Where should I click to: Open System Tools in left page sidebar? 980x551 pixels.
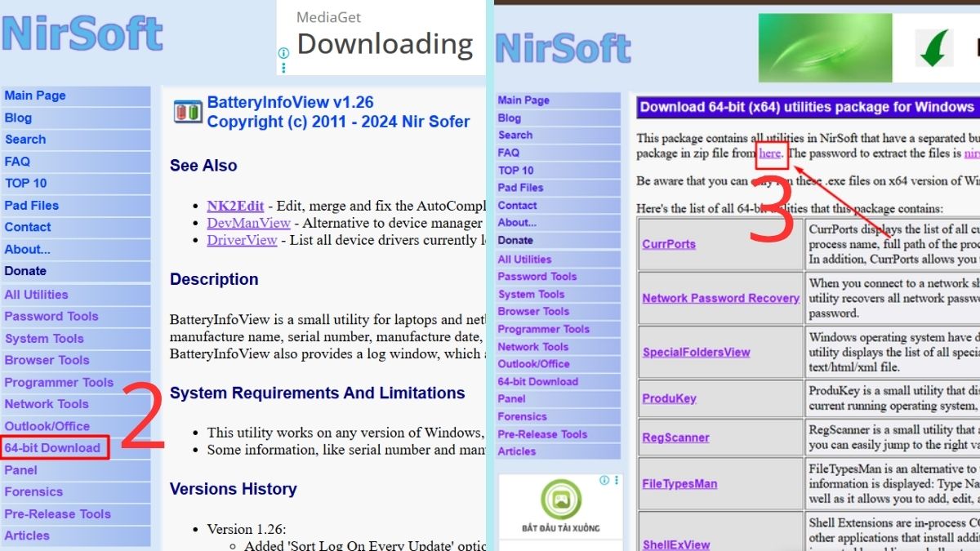pos(44,339)
